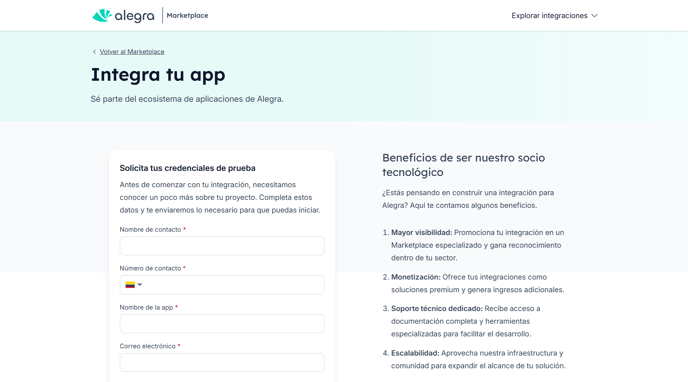Click the Sé parte del ecosistema subtitle
The image size is (688, 382).
(x=187, y=99)
